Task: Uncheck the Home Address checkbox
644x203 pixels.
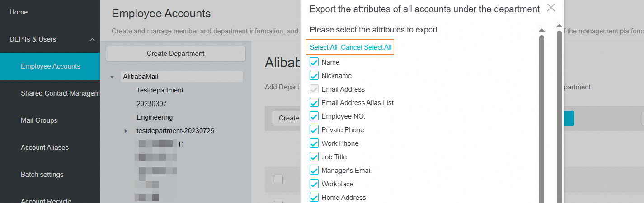Action: coord(314,198)
